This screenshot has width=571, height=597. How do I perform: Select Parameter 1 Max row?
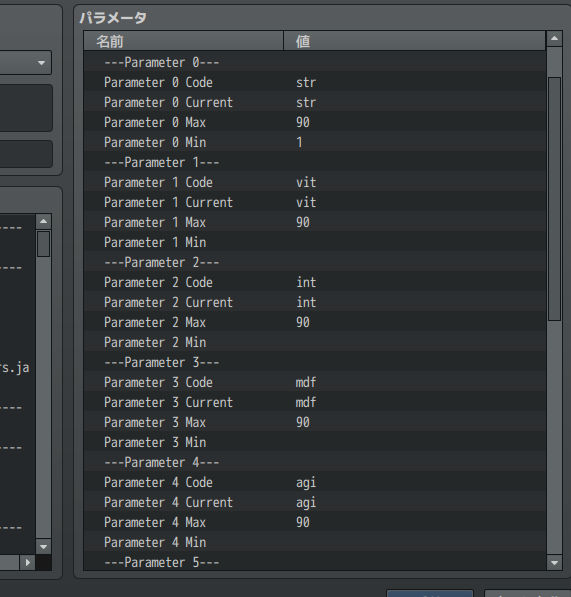coord(315,222)
